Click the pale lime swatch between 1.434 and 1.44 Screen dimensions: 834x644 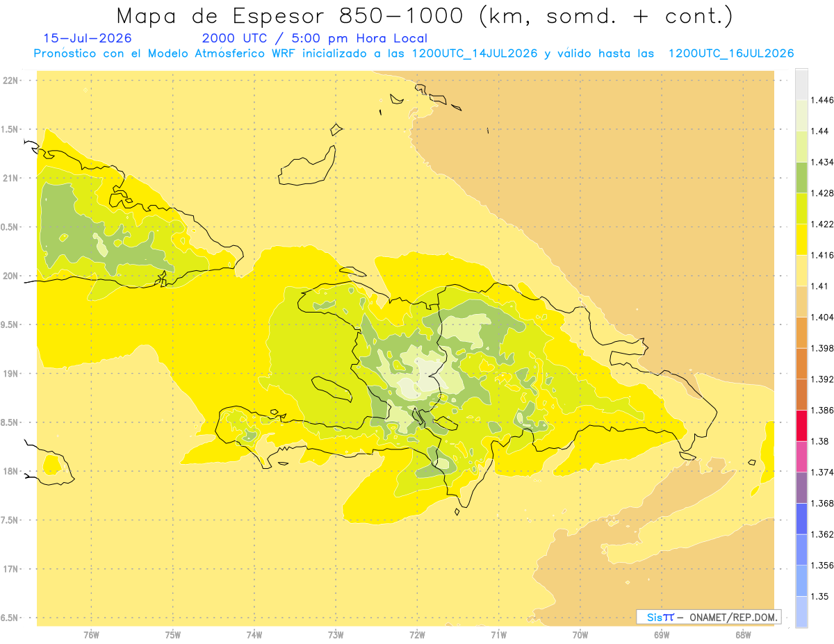tap(801, 147)
